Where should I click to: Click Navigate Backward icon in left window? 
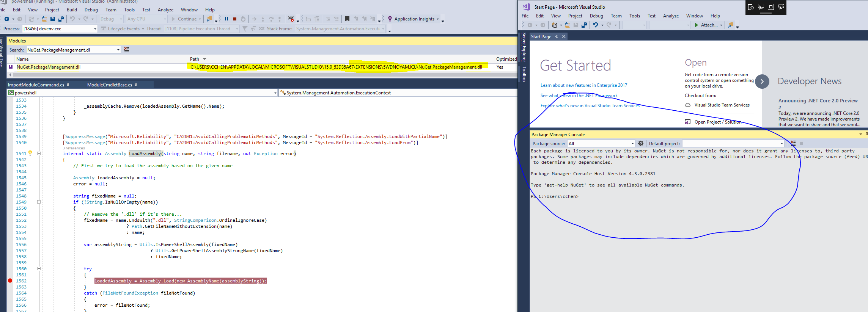[x=7, y=19]
